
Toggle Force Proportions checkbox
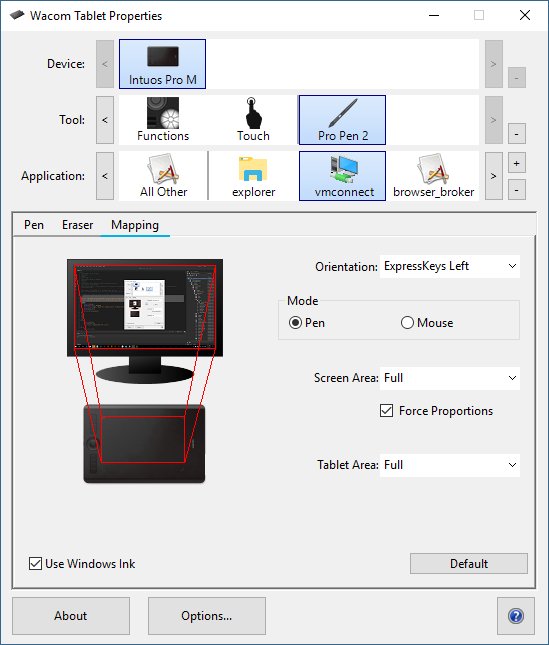(x=387, y=411)
